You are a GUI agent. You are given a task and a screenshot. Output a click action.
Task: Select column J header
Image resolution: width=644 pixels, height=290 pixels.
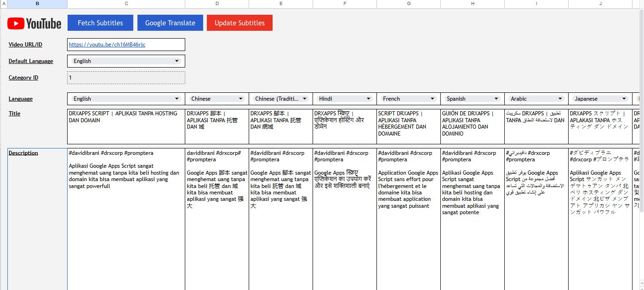click(x=600, y=4)
